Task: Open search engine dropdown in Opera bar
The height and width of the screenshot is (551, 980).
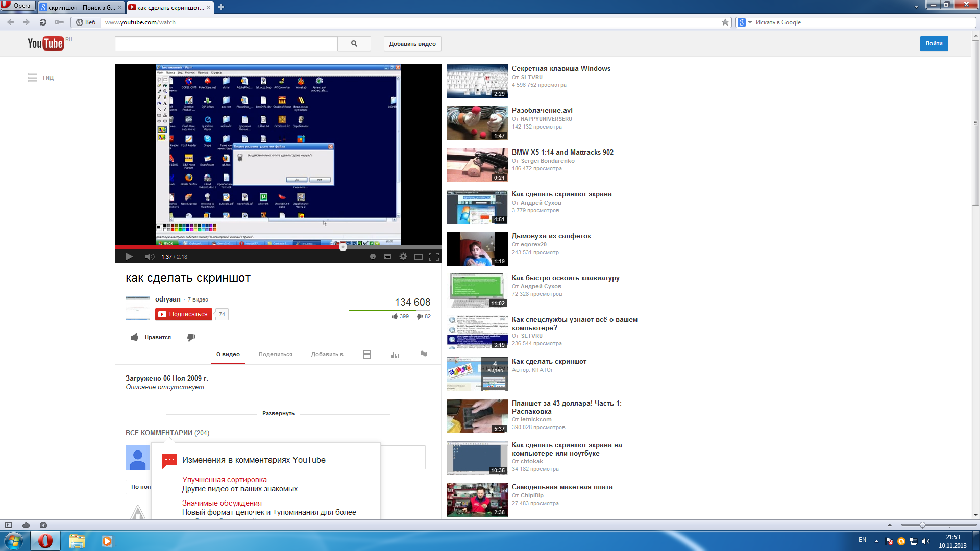Action: (750, 22)
